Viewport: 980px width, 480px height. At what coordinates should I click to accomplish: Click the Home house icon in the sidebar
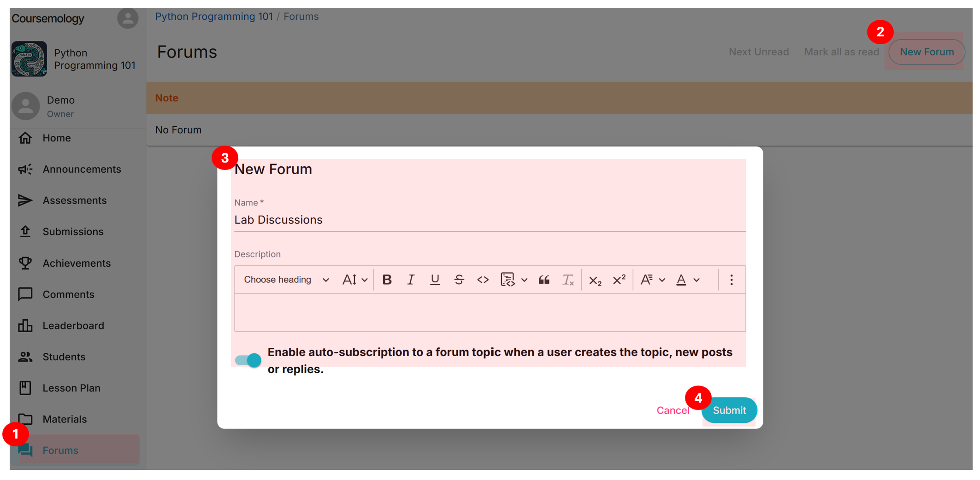pos(25,138)
